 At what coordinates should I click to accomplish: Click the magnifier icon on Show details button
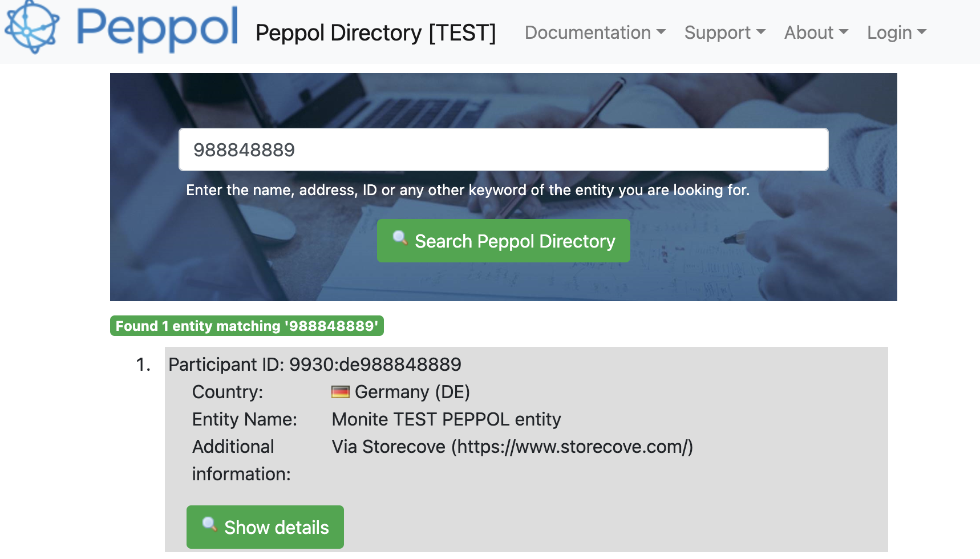pyautogui.click(x=210, y=526)
